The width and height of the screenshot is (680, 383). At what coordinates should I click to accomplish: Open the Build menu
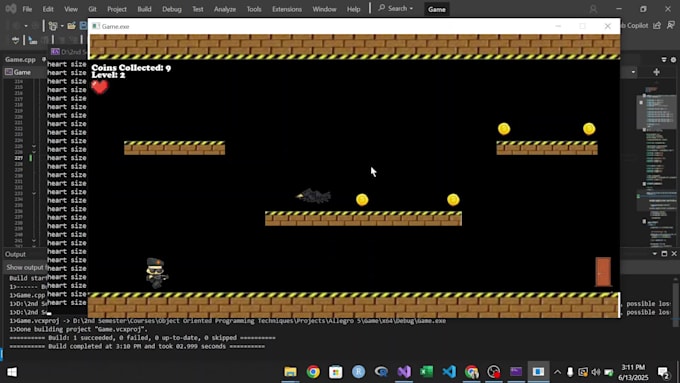click(x=144, y=9)
